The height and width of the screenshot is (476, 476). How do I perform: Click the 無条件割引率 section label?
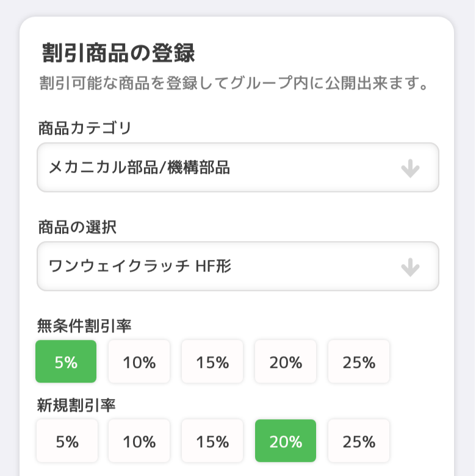click(x=84, y=326)
